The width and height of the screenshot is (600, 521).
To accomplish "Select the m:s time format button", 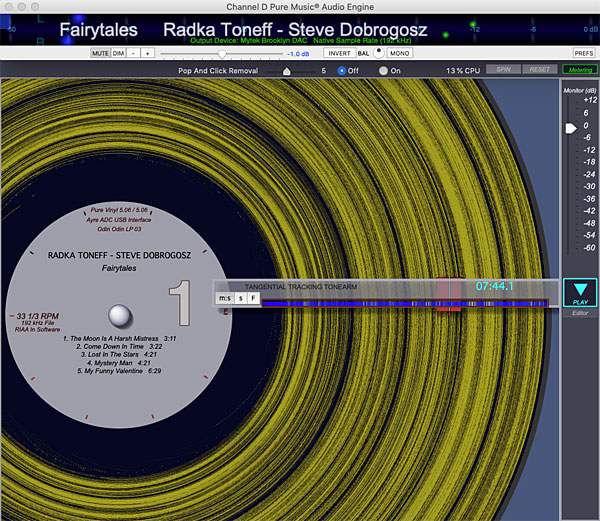I will coord(225,298).
